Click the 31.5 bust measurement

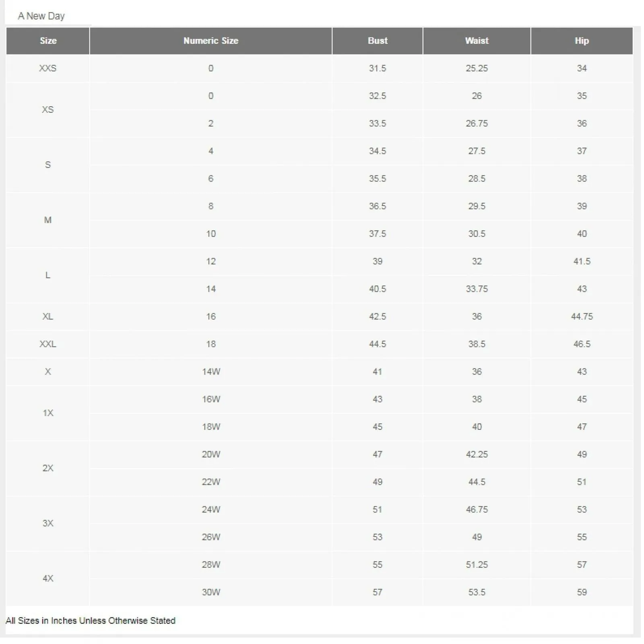pos(378,68)
